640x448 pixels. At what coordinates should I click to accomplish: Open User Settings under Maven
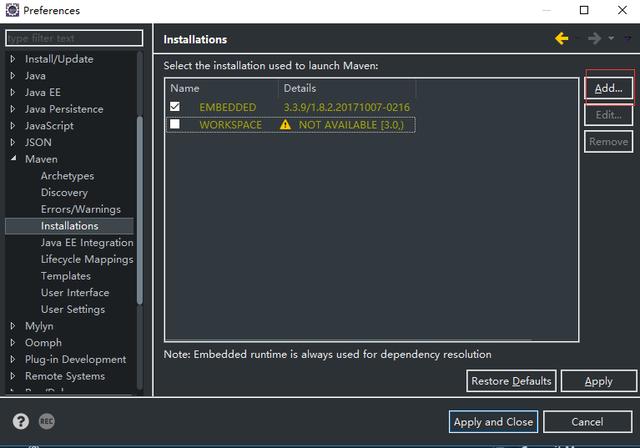coord(73,310)
